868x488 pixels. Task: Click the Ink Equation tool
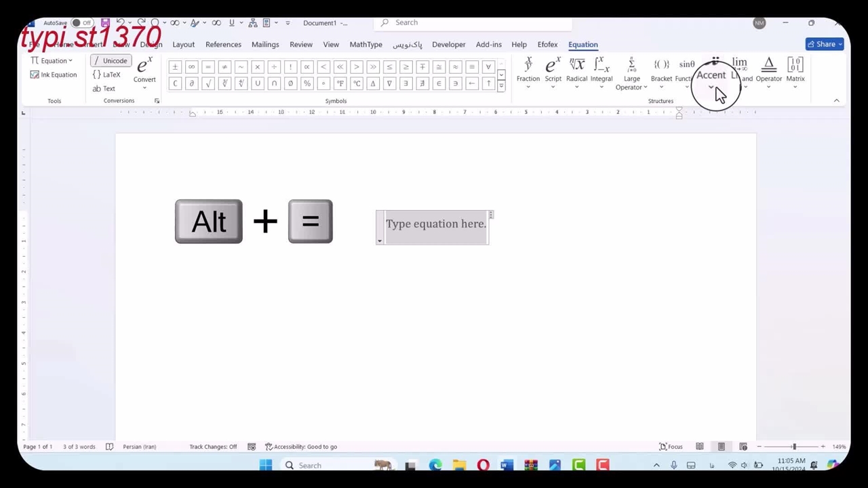[54, 75]
